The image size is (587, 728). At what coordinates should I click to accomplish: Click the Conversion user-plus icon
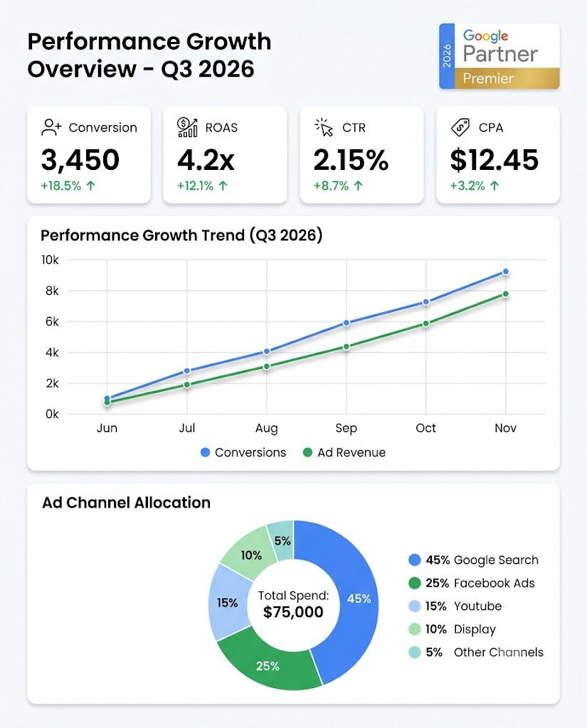(51, 127)
